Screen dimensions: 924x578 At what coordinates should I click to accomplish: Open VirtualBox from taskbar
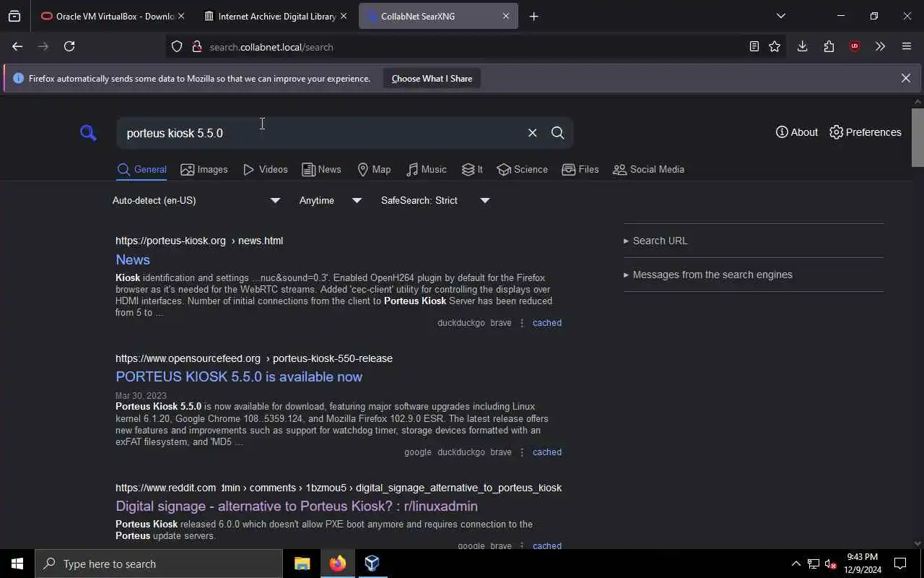(x=372, y=564)
